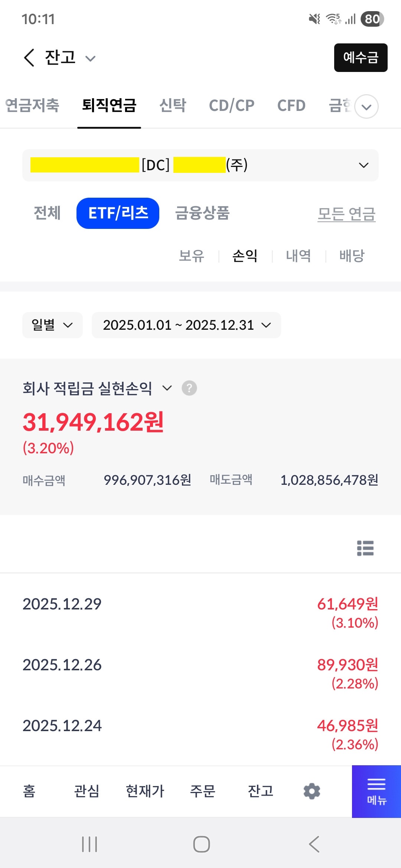Open the help question mark icon
This screenshot has height=868, width=401.
[x=189, y=388]
